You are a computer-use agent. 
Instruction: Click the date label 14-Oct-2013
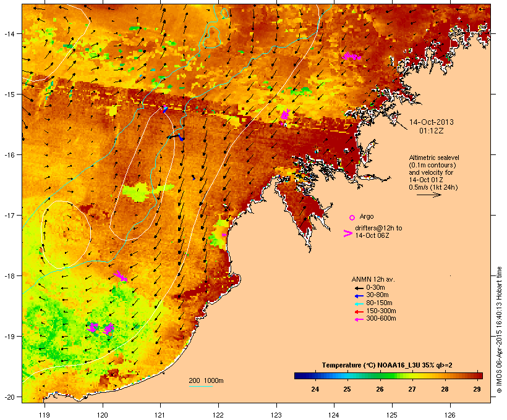(x=432, y=122)
